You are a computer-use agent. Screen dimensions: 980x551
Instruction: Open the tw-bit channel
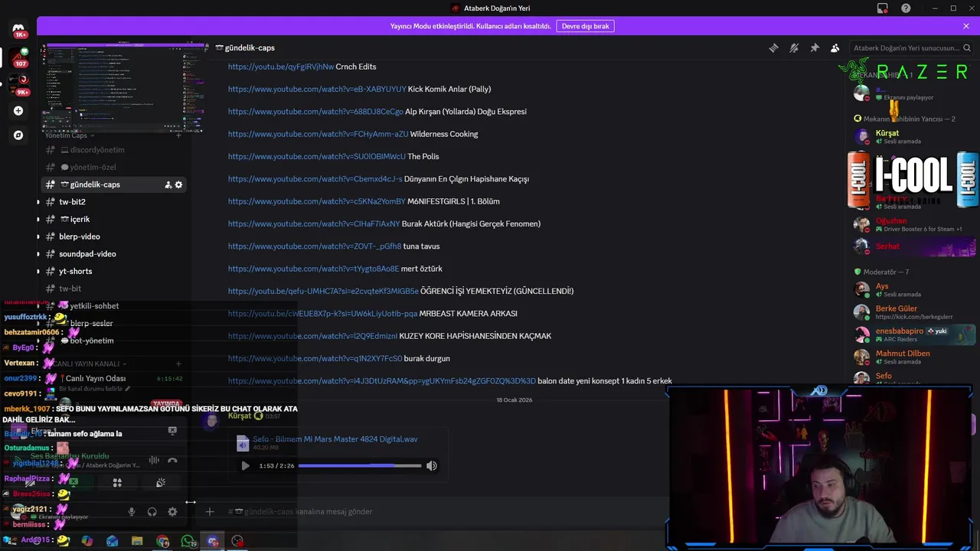pos(113,289)
